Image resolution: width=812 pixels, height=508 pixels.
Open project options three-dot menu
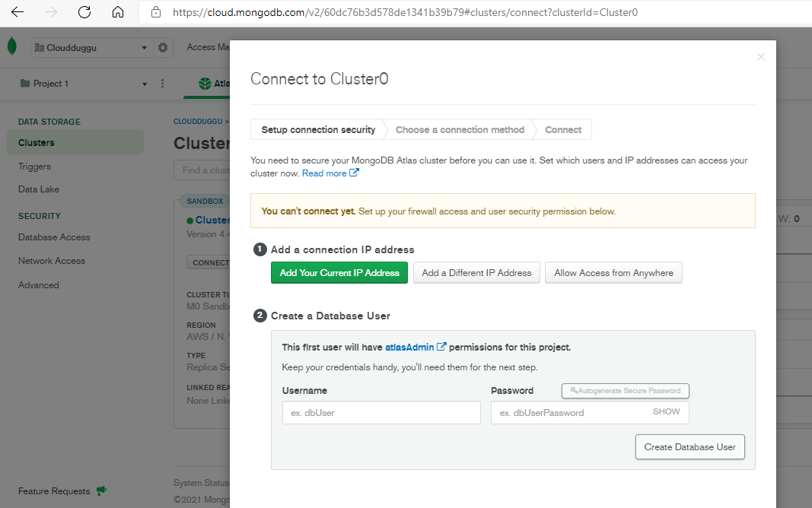(163, 84)
